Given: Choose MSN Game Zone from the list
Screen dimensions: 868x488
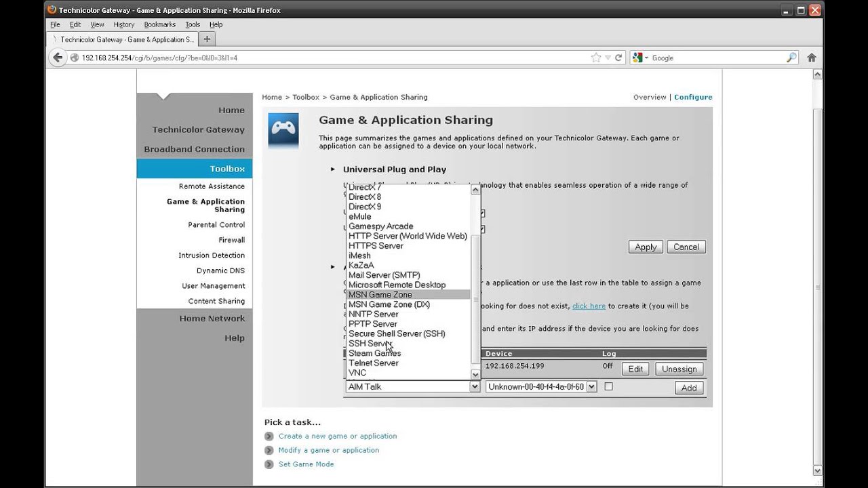Looking at the screenshot, I should [408, 295].
